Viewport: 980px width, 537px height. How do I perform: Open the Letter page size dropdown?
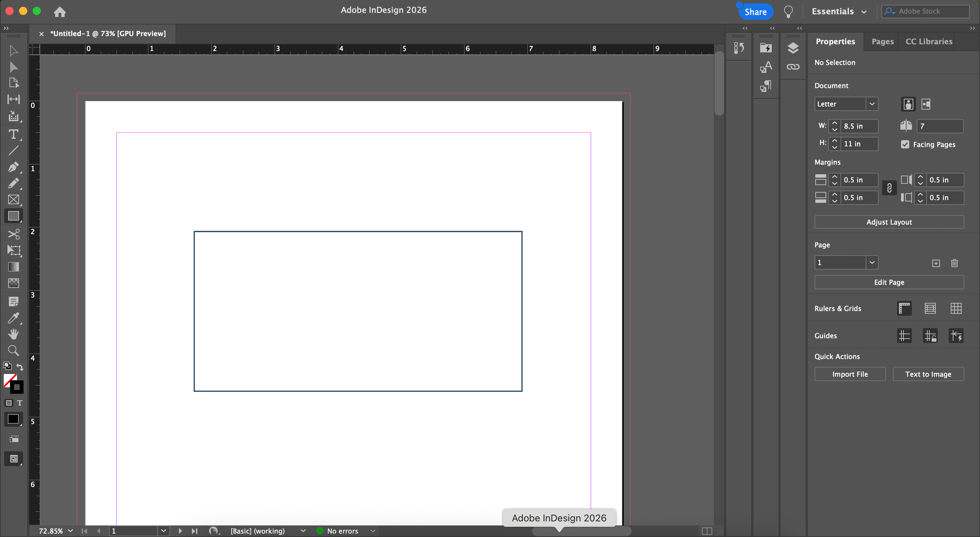click(x=871, y=104)
